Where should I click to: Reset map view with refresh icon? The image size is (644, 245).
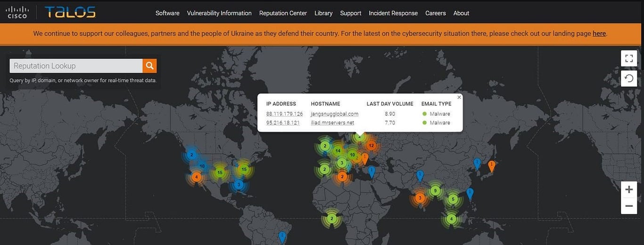pyautogui.click(x=629, y=78)
